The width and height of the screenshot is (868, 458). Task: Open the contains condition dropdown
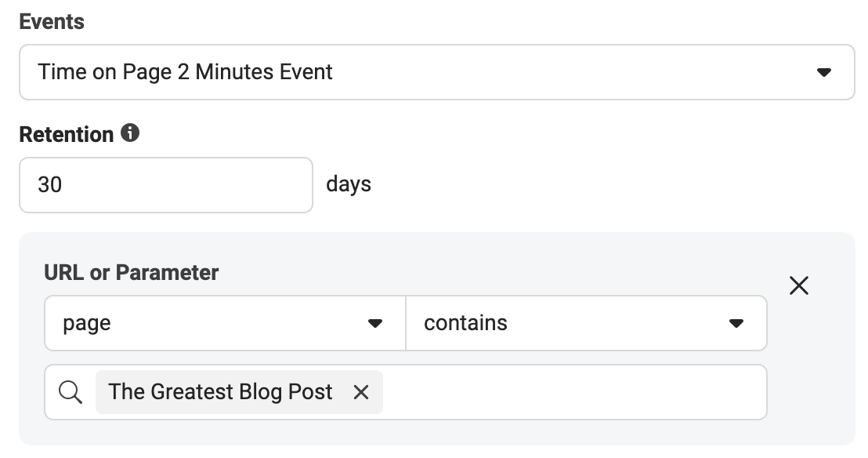click(586, 323)
